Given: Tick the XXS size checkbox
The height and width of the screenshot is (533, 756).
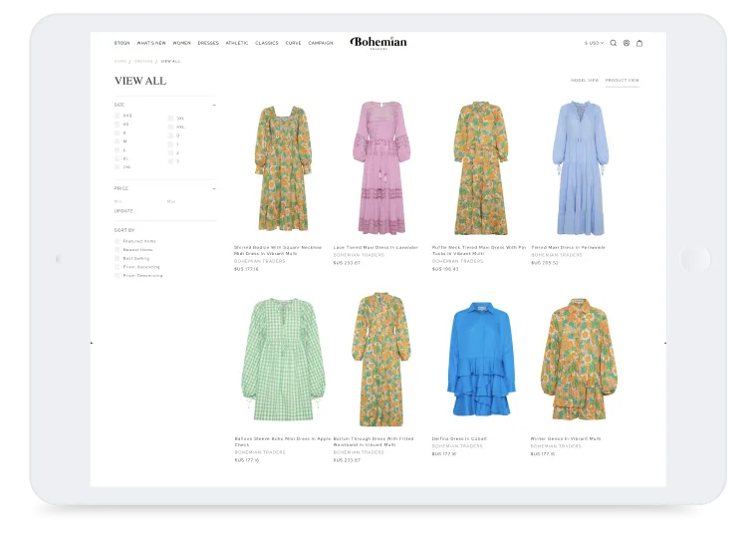Looking at the screenshot, I should point(117,116).
